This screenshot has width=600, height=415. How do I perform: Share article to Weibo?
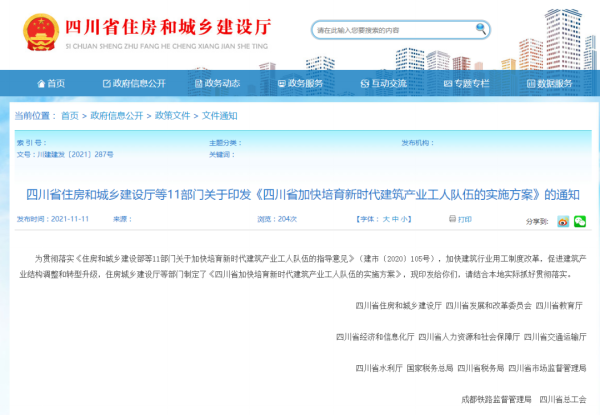[564, 220]
